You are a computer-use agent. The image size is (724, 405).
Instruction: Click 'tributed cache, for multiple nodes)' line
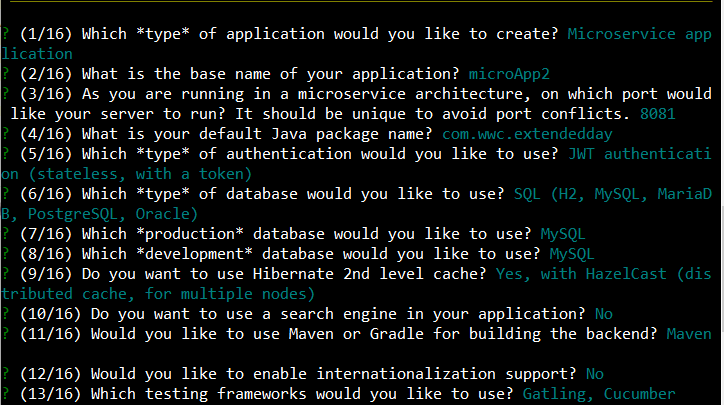pyautogui.click(x=158, y=294)
